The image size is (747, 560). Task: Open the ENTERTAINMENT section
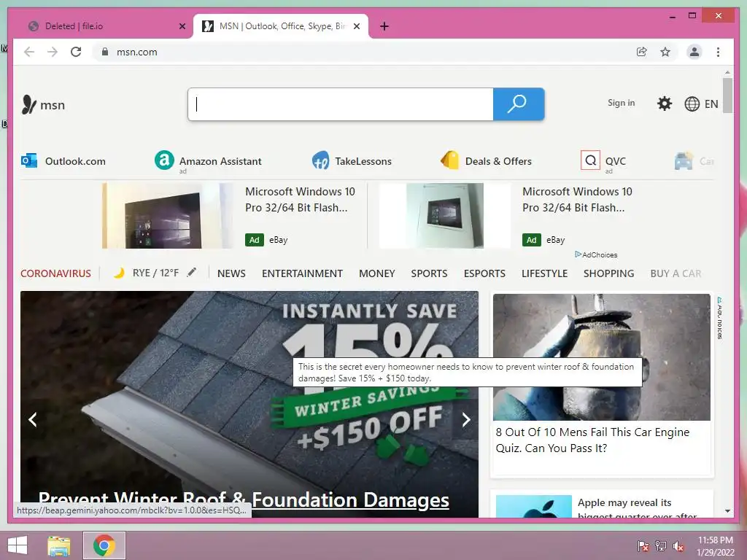pyautogui.click(x=302, y=273)
